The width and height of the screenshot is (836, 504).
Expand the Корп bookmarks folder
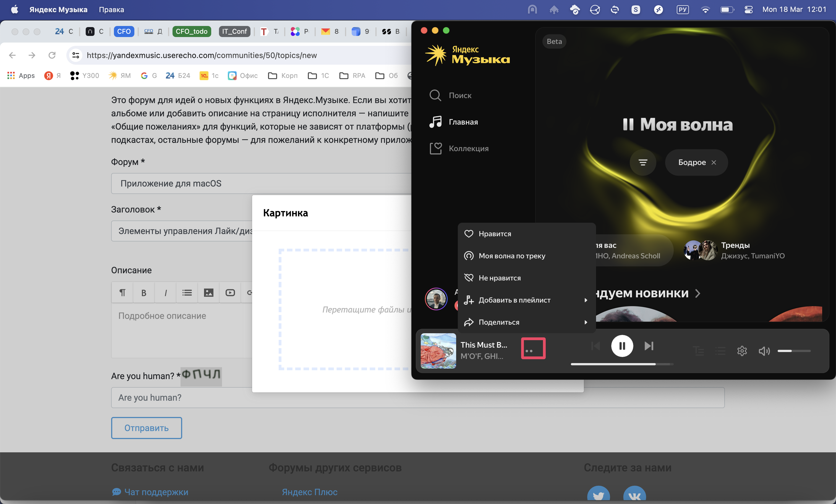283,75
